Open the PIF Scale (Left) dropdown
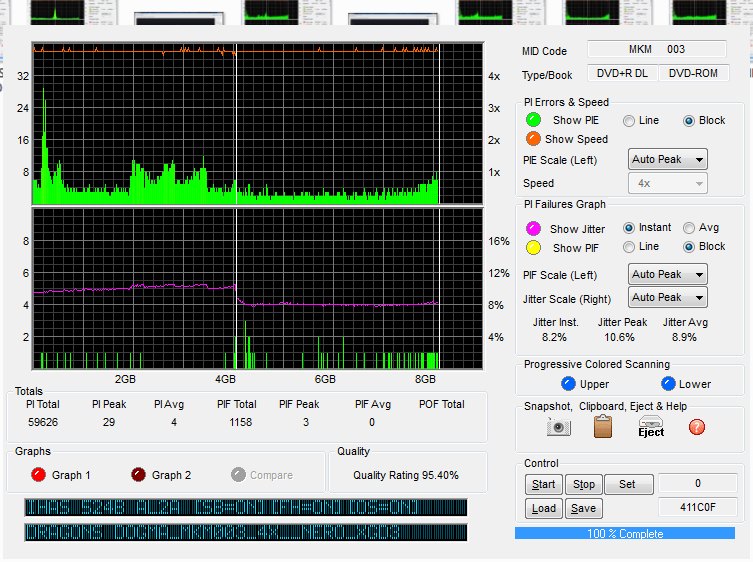Viewport: 753px width, 562px height. [667, 274]
